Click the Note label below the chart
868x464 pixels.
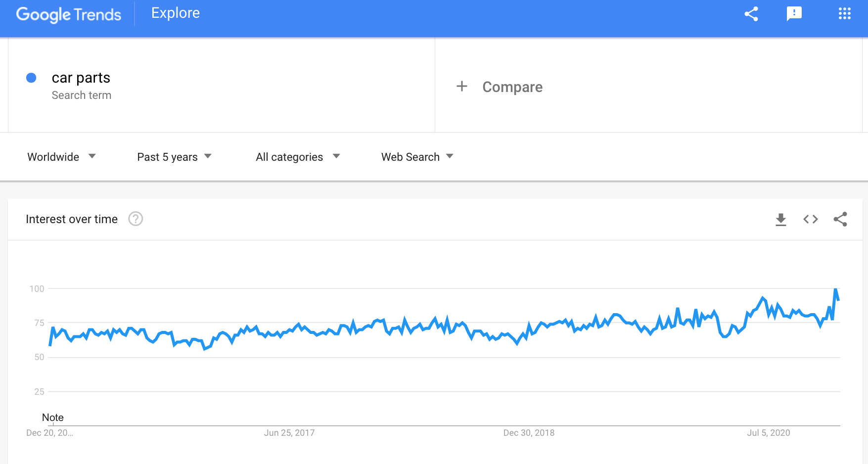click(52, 418)
